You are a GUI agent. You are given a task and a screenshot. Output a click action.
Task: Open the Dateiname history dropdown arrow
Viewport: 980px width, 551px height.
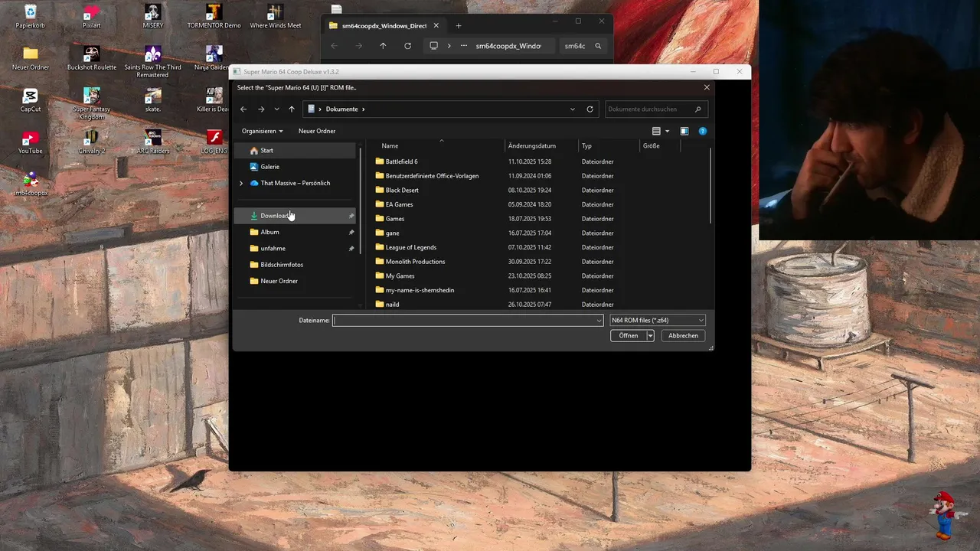599,321
